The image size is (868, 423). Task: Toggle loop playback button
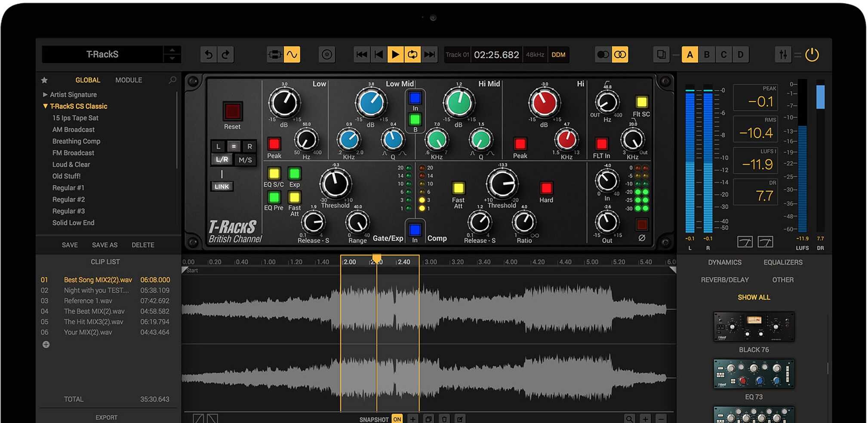point(412,55)
